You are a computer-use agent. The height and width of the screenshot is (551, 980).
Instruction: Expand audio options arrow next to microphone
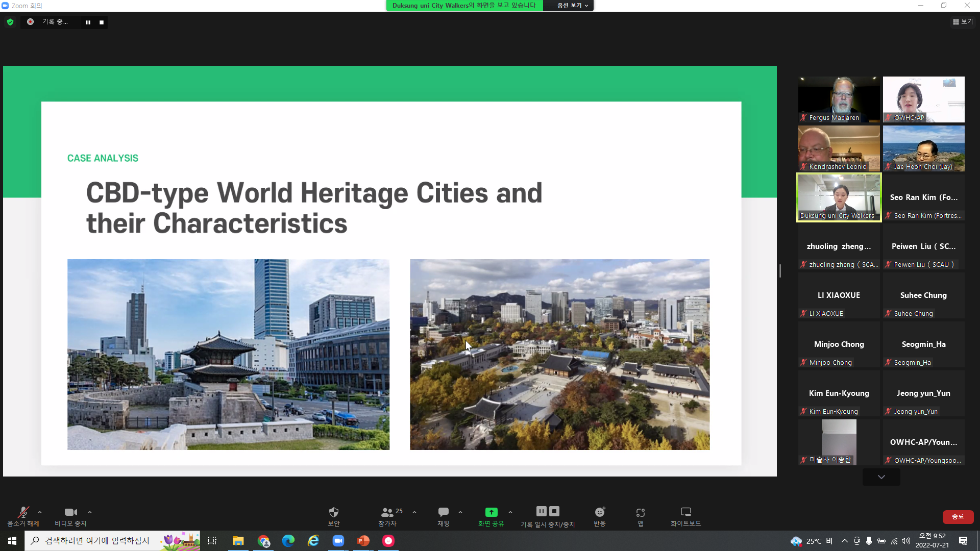coord(40,512)
